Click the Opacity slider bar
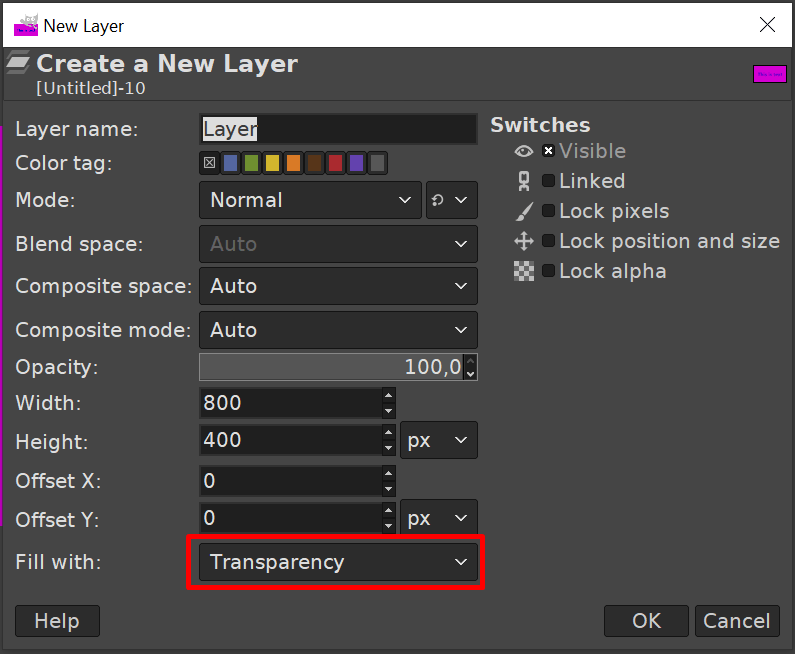 click(332, 367)
